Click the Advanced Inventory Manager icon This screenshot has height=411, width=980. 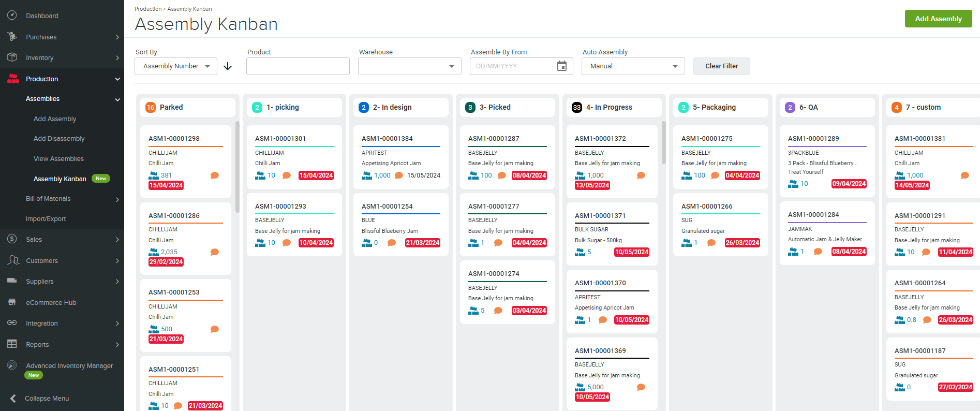(12, 365)
